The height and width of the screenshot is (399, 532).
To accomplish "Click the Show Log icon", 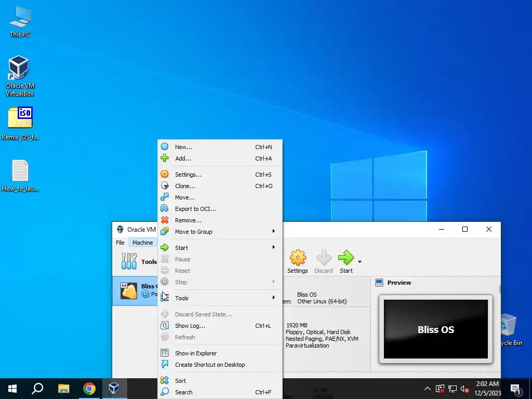I will pyautogui.click(x=165, y=325).
